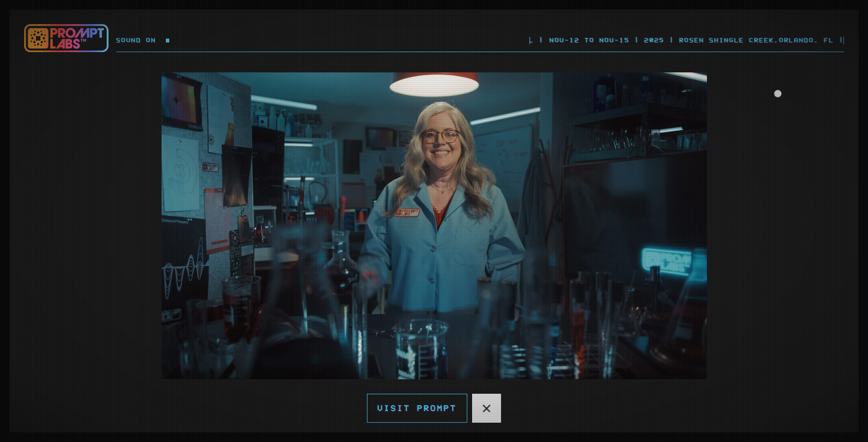
Task: Click the cursor bar icon at the header's far right
Action: (843, 41)
